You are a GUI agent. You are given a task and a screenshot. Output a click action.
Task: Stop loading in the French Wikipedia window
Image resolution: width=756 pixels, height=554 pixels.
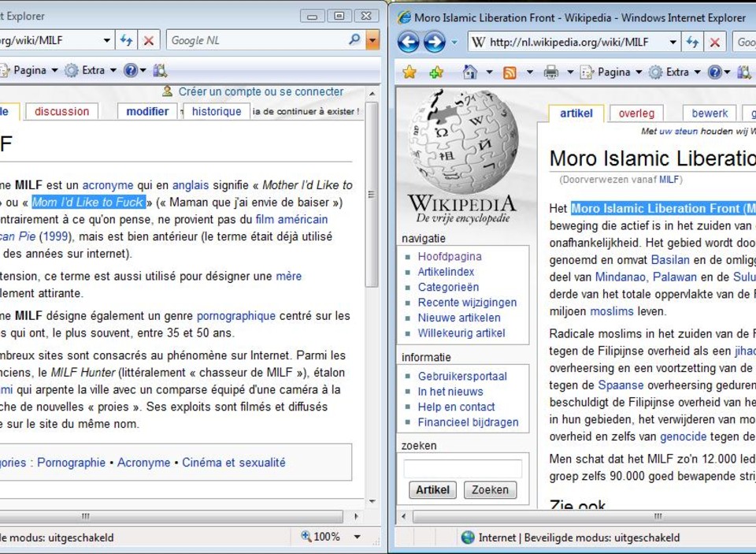(x=149, y=40)
